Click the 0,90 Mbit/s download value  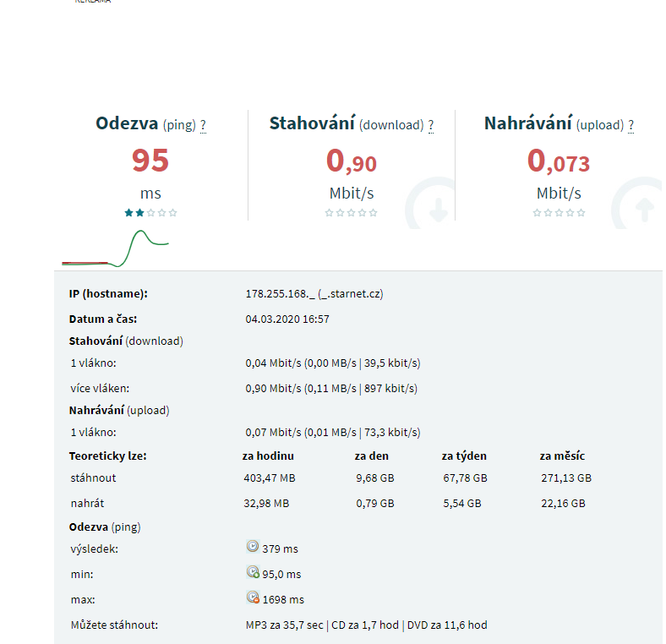(352, 161)
